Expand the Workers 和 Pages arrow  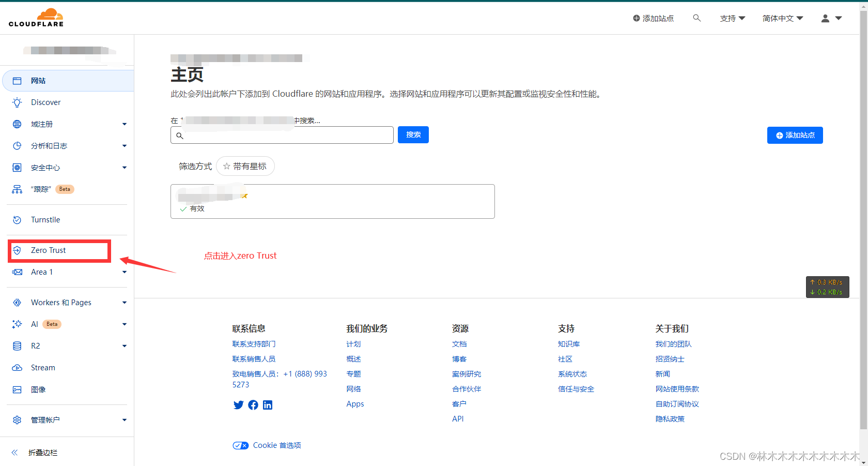pos(125,303)
